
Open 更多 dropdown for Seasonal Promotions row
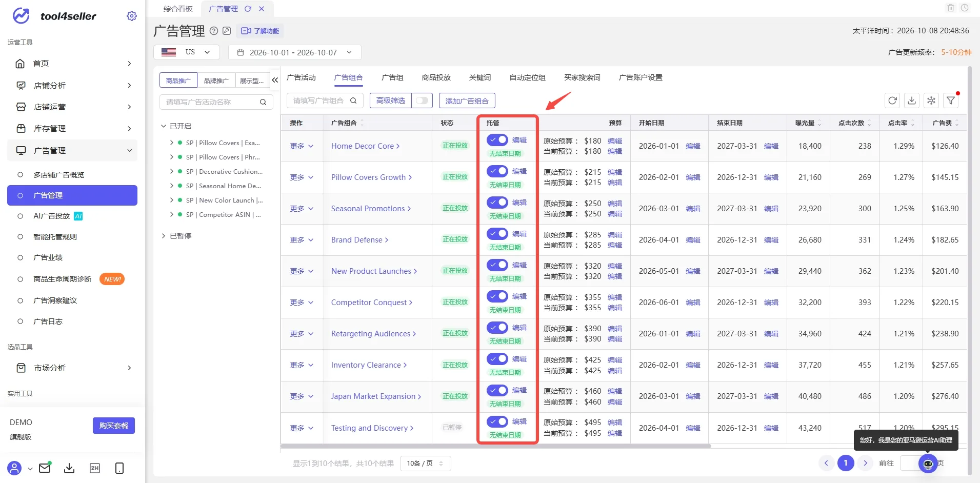[x=302, y=209]
